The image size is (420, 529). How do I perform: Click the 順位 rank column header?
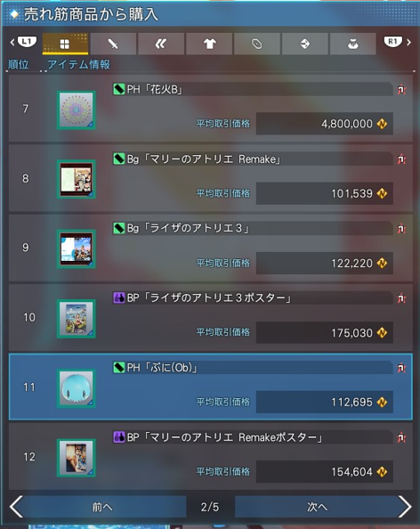point(19,64)
